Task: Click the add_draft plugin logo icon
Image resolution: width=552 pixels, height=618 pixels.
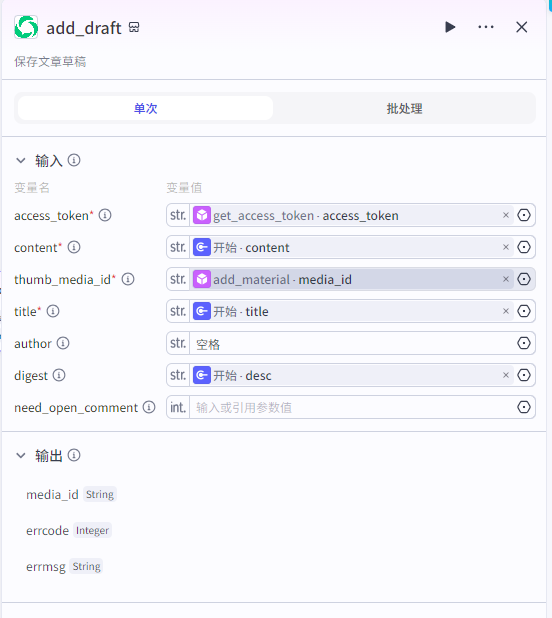Action: click(26, 27)
